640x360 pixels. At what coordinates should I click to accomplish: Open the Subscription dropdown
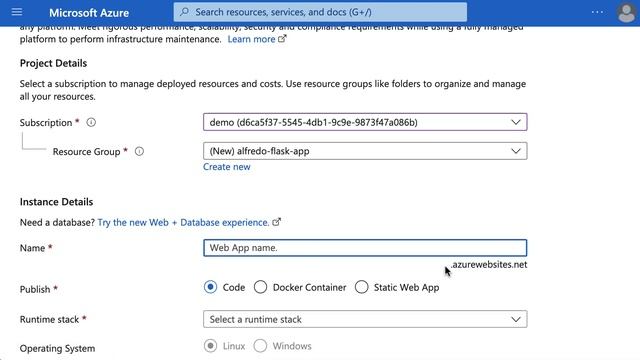365,122
